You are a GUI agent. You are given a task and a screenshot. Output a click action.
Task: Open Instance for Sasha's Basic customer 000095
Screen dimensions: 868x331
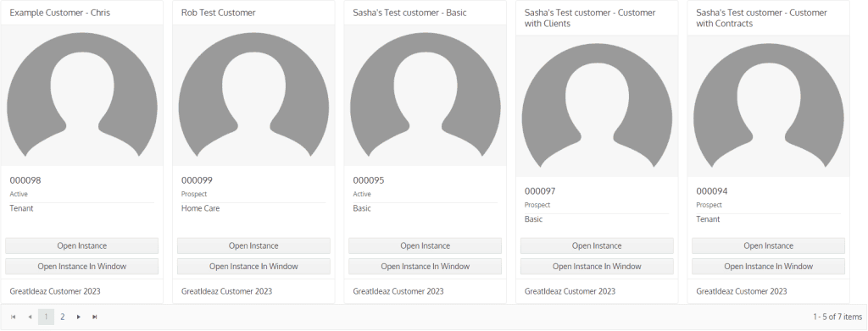426,245
